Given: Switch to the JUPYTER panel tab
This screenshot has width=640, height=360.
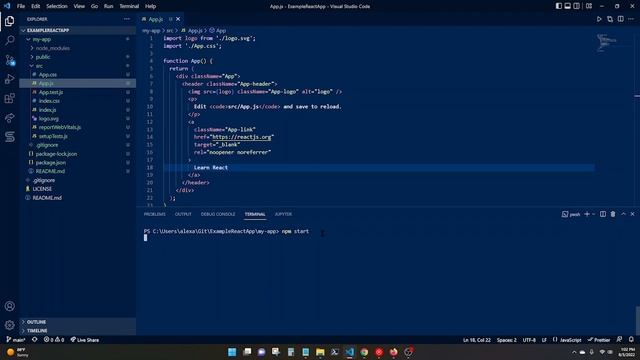Looking at the screenshot, I should tap(283, 214).
